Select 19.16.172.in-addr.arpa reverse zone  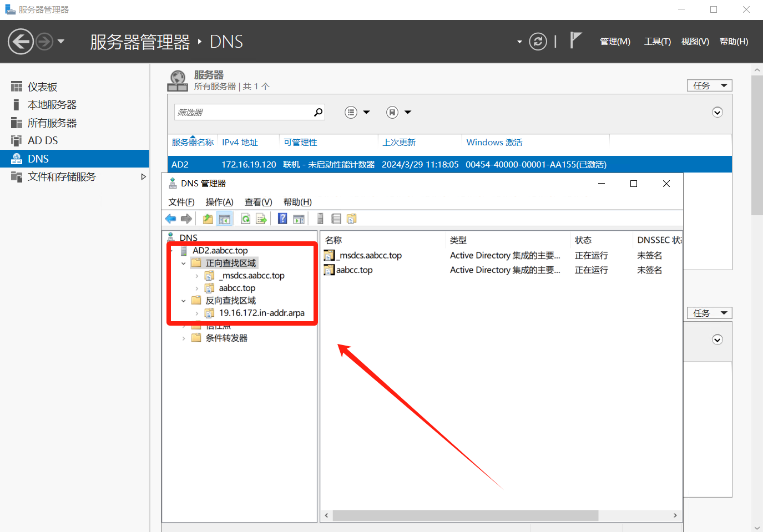261,313
